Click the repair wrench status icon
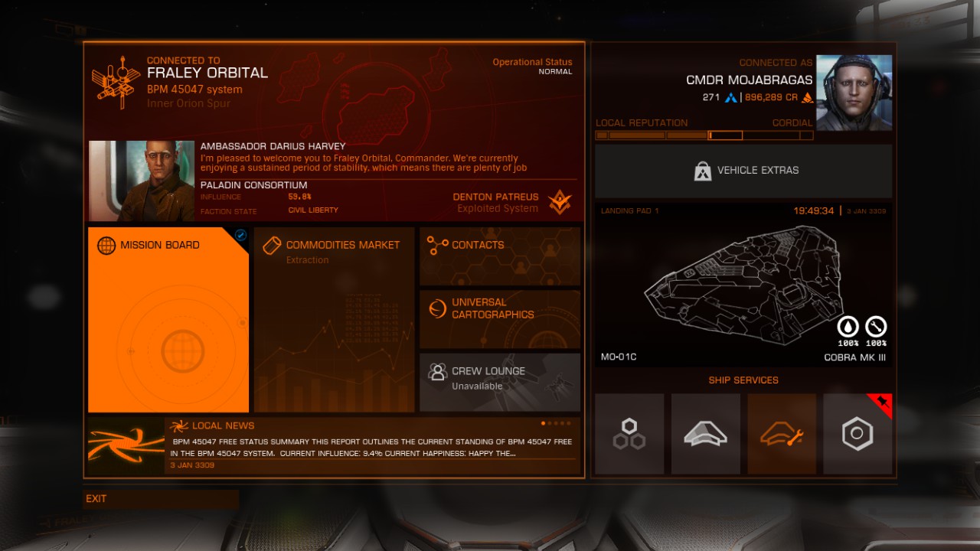The height and width of the screenshot is (551, 980). (x=876, y=327)
